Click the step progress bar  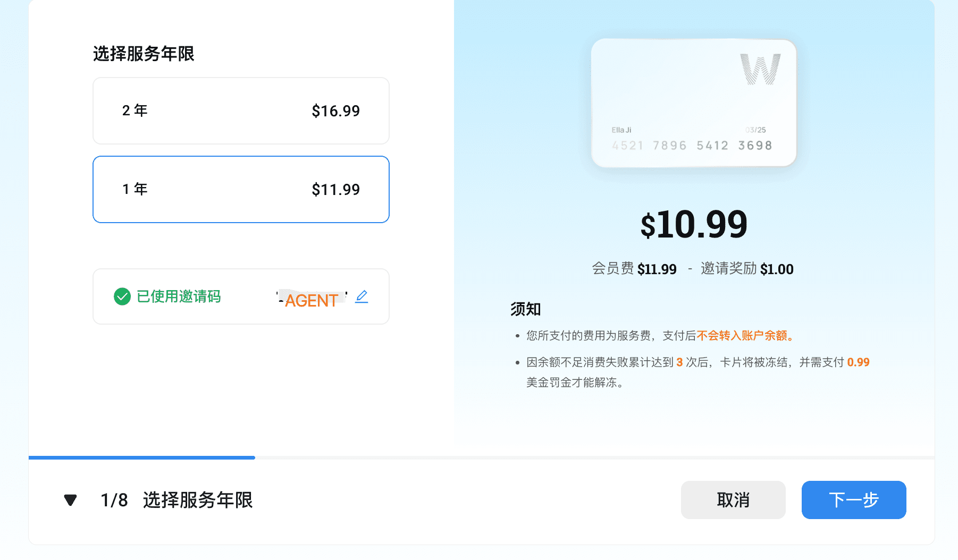pyautogui.click(x=482, y=457)
